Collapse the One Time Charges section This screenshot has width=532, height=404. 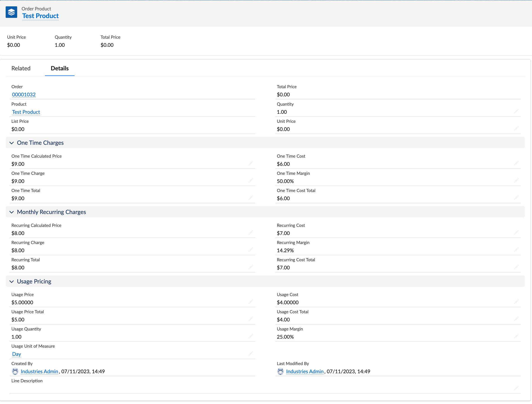[12, 143]
